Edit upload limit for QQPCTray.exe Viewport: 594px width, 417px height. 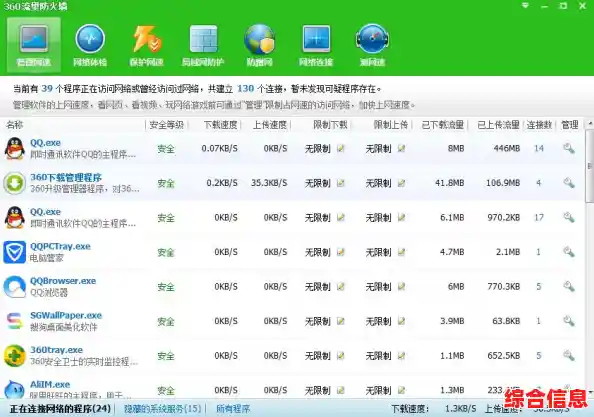coord(402,252)
